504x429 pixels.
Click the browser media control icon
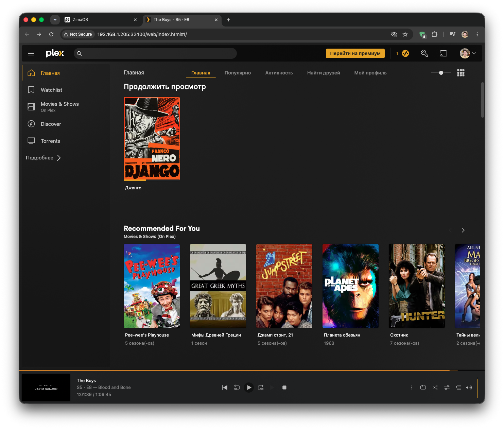point(452,34)
